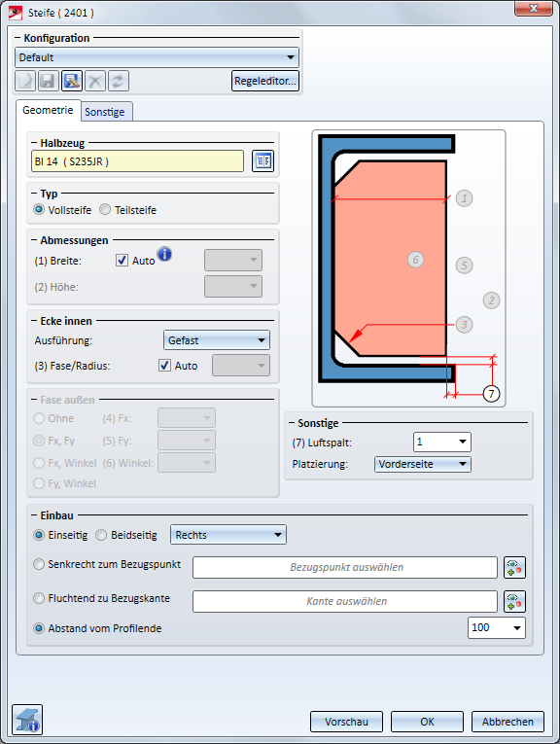The height and width of the screenshot is (744, 560).
Task: Collapse the Einbau group
Action: 34,515
